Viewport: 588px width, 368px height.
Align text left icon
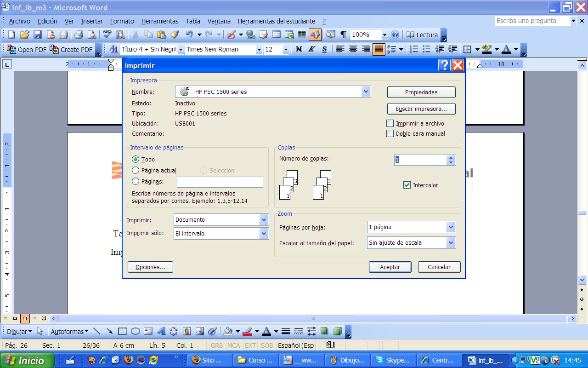[340, 49]
